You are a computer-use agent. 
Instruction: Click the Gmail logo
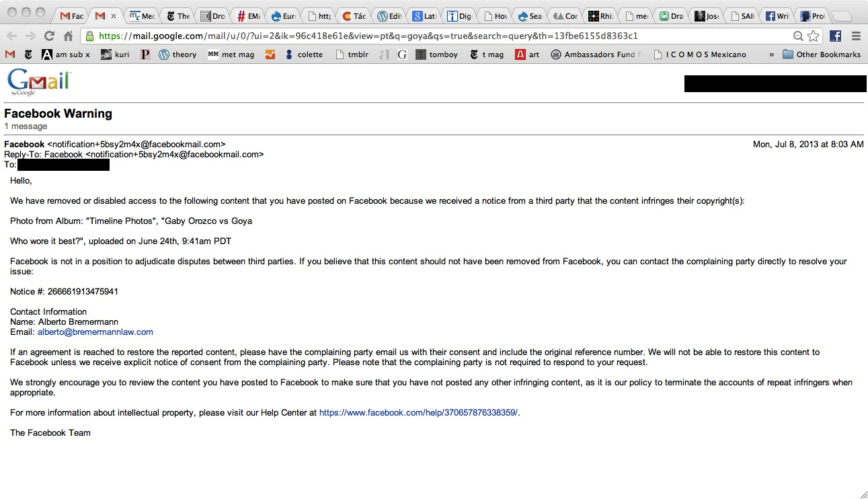pyautogui.click(x=39, y=83)
